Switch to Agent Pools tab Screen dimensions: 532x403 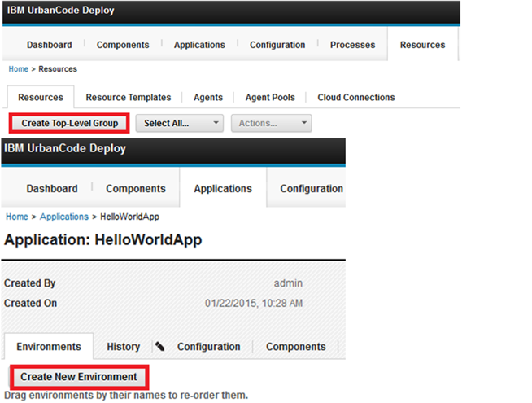click(270, 98)
